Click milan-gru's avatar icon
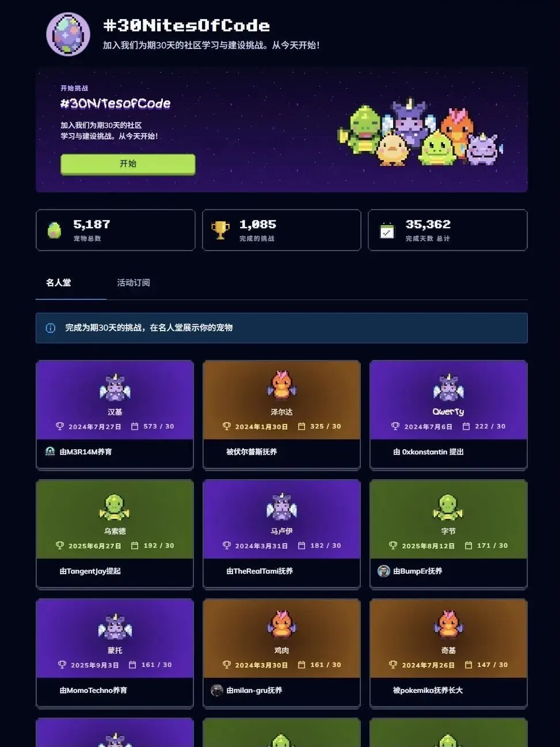560x747 pixels. click(x=217, y=690)
